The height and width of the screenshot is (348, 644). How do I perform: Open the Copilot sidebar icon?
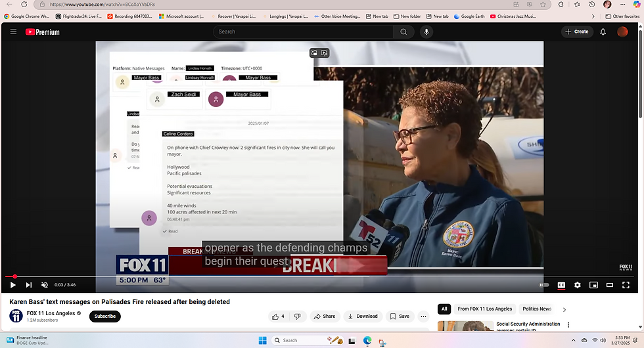pos(637,5)
